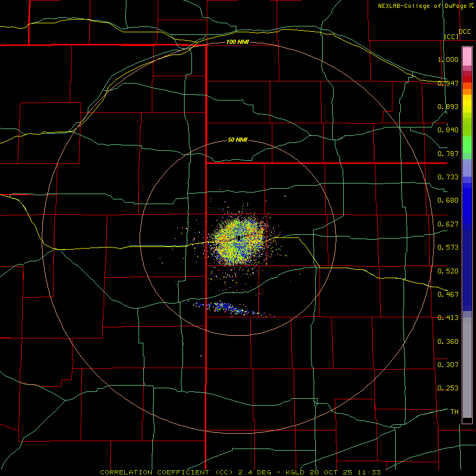Click the 11:33 timestamp
The image size is (476, 476).
(369, 472)
